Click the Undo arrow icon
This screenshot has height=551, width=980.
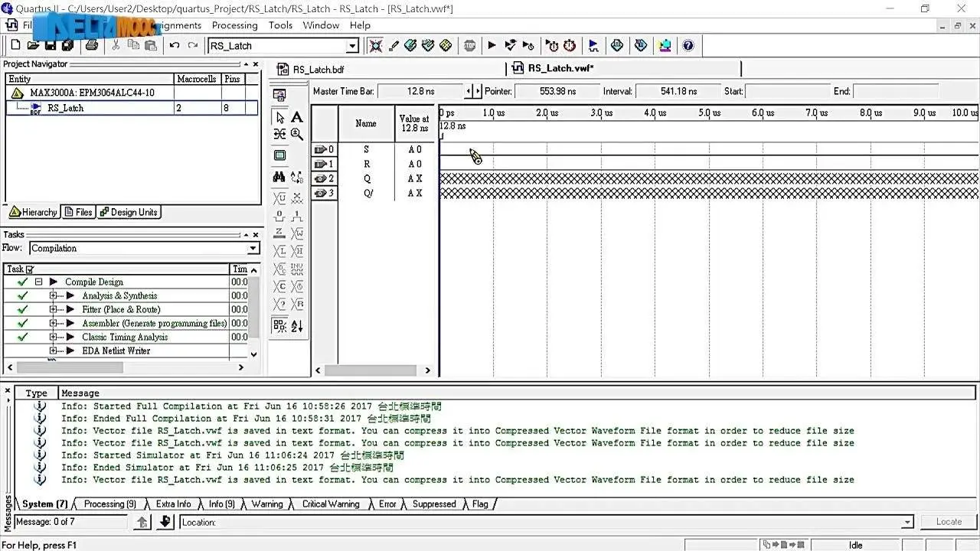click(x=175, y=45)
